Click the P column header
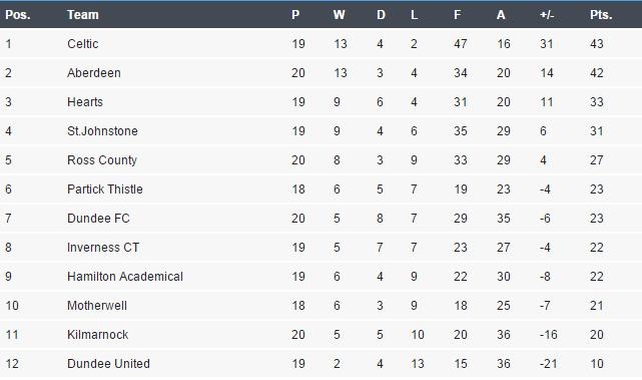The width and height of the screenshot is (642, 380). point(295,15)
